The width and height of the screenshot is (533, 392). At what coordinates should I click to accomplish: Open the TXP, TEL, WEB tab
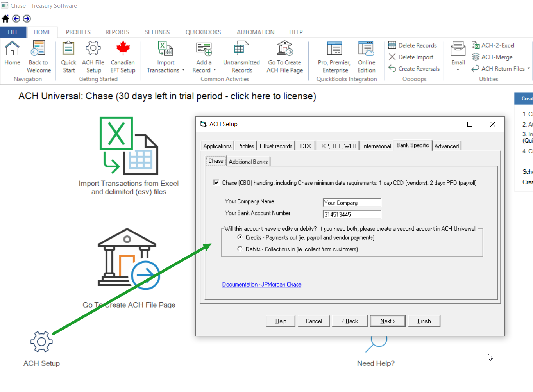337,146
